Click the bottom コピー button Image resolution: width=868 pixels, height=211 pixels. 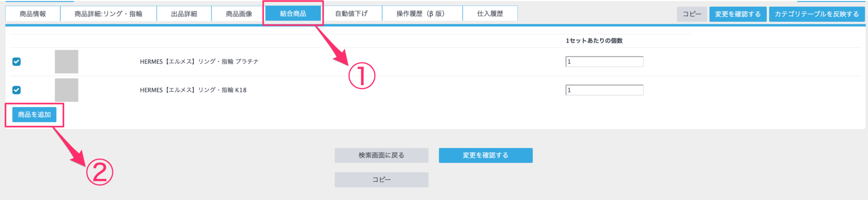(381, 180)
